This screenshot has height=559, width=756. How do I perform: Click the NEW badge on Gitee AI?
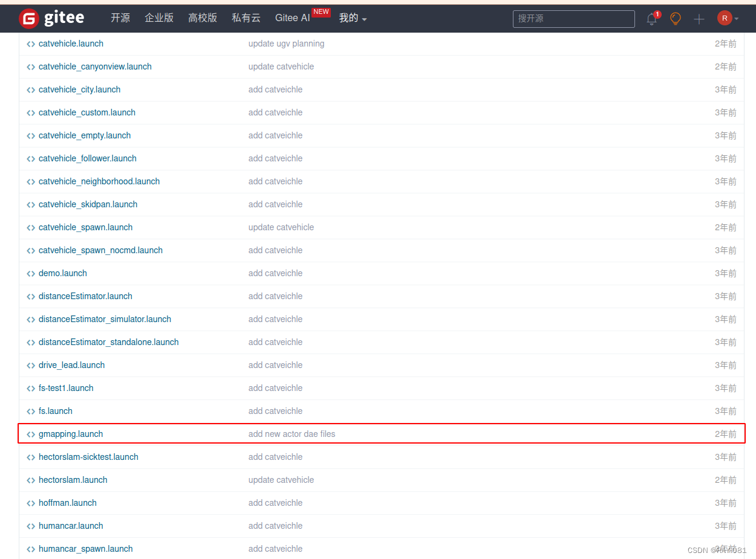(x=321, y=11)
